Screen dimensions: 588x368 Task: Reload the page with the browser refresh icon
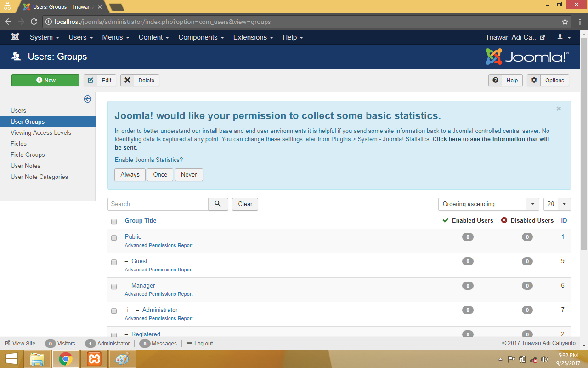pyautogui.click(x=34, y=22)
